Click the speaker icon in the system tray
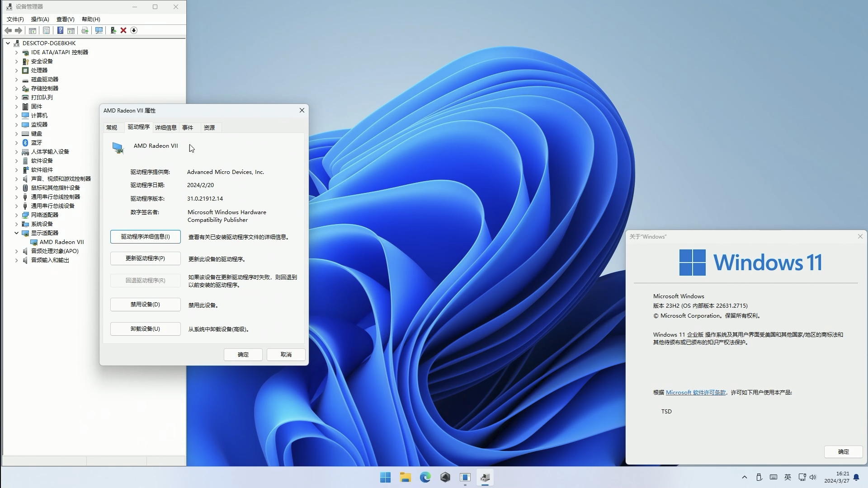This screenshot has width=868, height=488. tap(813, 477)
